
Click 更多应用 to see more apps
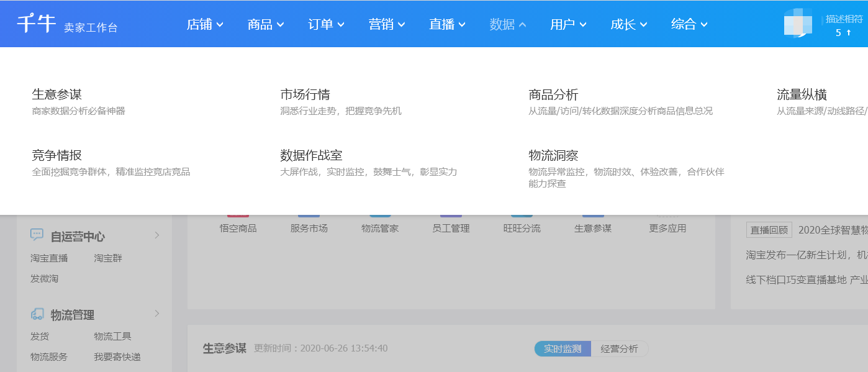click(667, 228)
